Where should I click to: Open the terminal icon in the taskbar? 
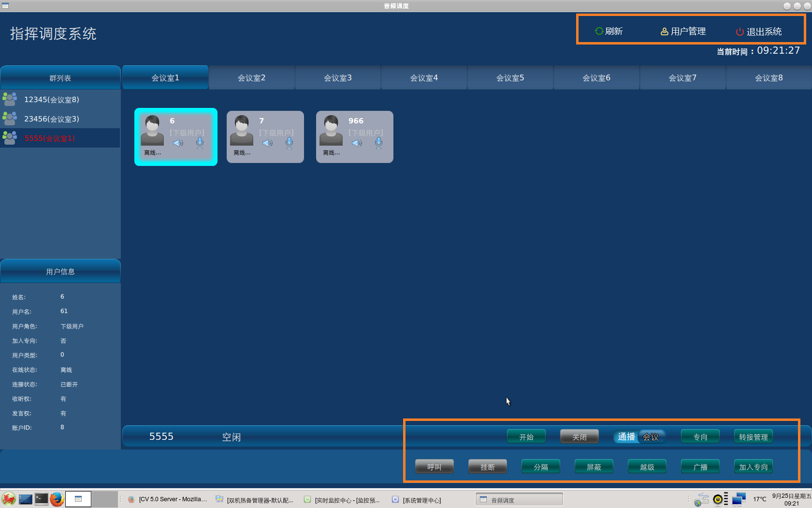click(x=42, y=499)
